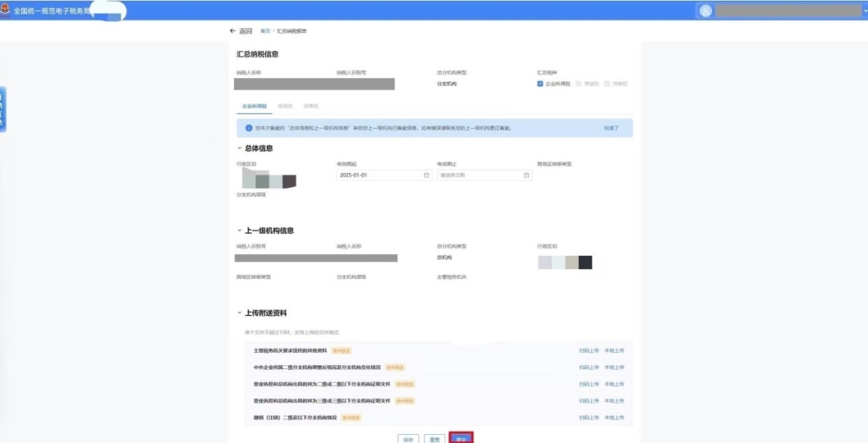Click the 有效期止 date field

pyautogui.click(x=485, y=175)
